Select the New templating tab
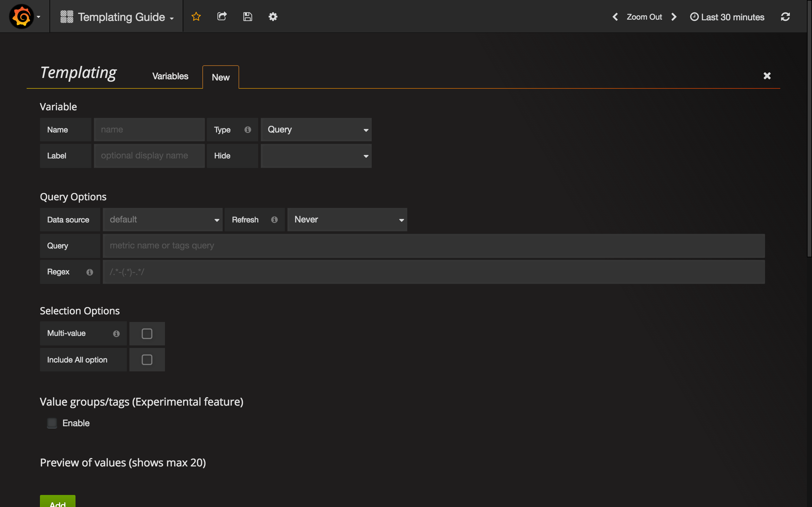The width and height of the screenshot is (812, 507). pos(220,77)
